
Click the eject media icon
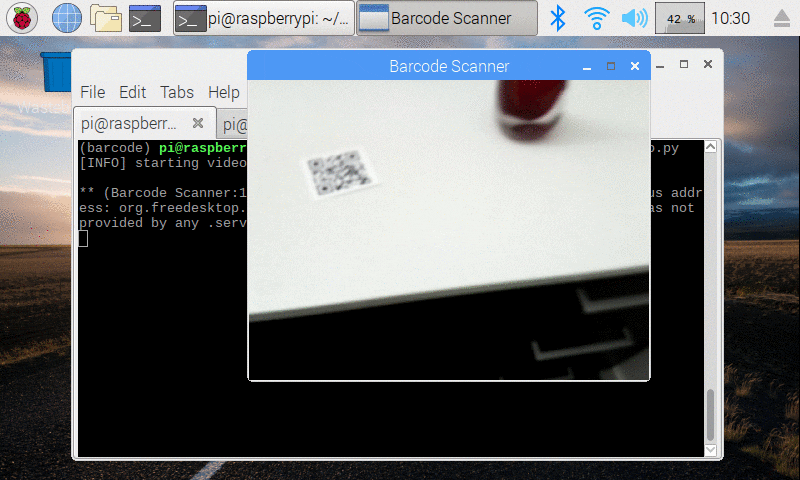pos(781,18)
